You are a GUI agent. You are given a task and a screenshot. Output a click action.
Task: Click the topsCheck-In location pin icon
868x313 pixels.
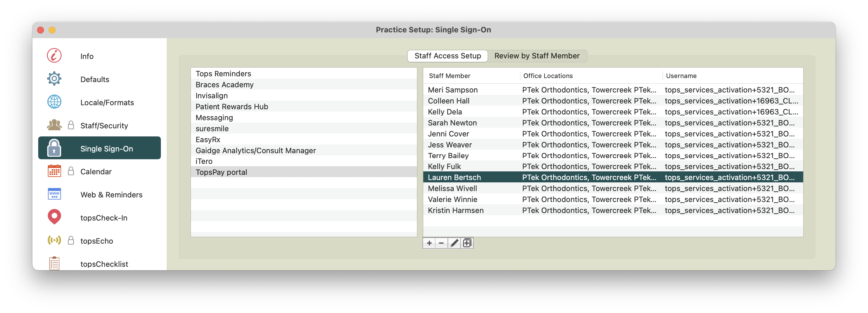tap(54, 217)
